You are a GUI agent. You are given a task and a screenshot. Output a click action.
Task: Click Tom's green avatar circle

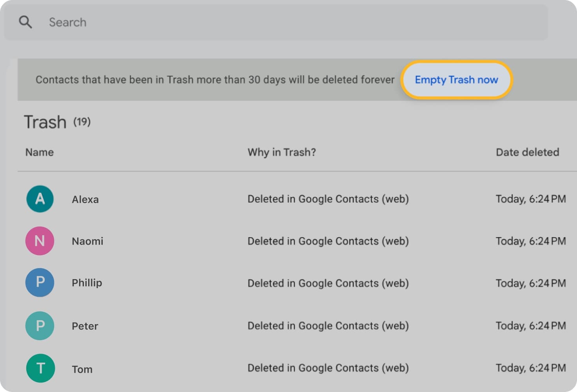click(40, 368)
